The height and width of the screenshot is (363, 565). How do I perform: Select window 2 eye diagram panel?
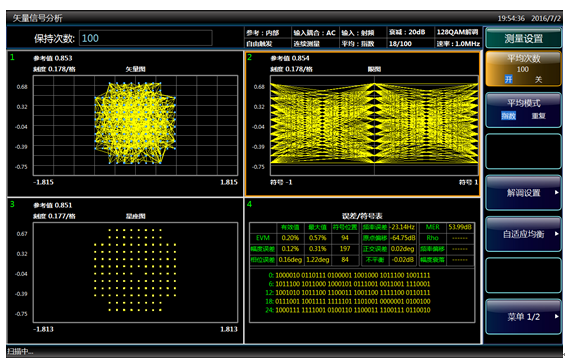pos(362,124)
